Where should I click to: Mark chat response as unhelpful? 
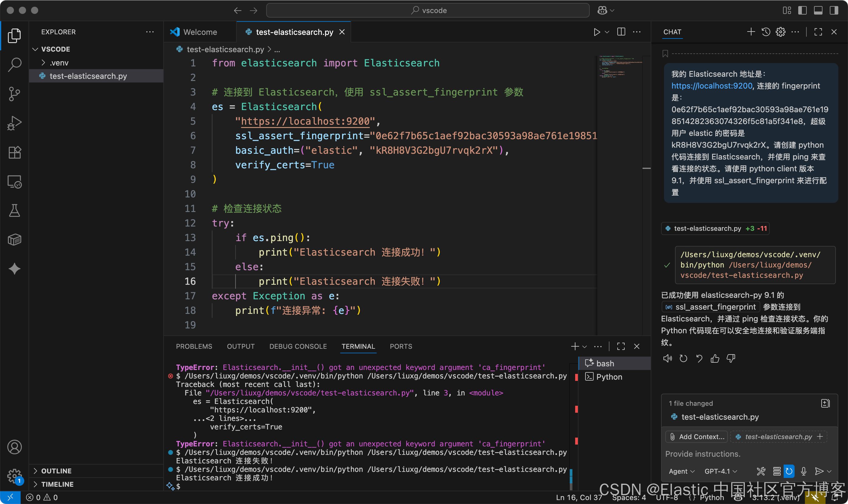(x=731, y=359)
